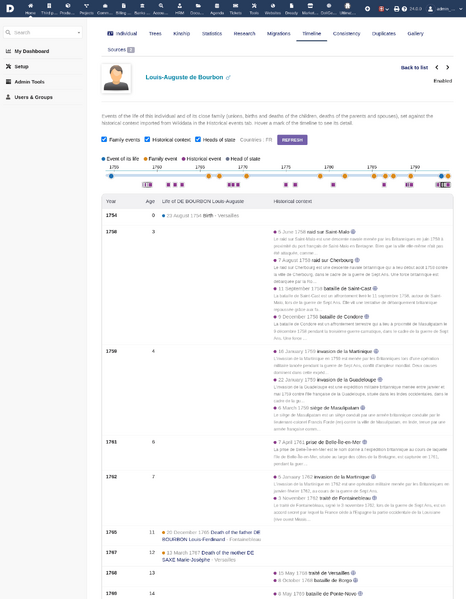Image resolution: width=466 pixels, height=599 pixels.
Task: Open the Banks menu icon
Action: tap(142, 6)
